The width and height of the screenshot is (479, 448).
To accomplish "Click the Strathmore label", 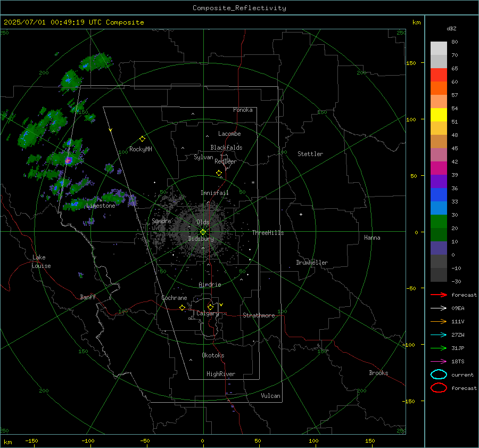I will (259, 315).
